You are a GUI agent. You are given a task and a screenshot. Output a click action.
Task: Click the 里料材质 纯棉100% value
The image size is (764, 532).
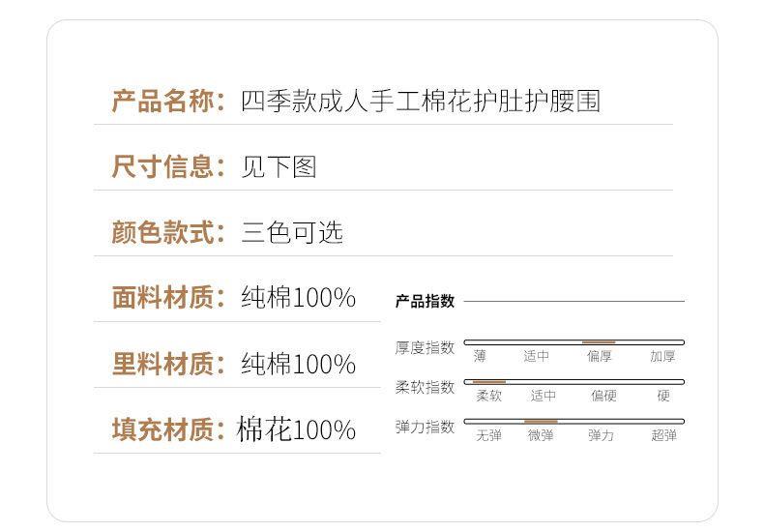click(298, 364)
